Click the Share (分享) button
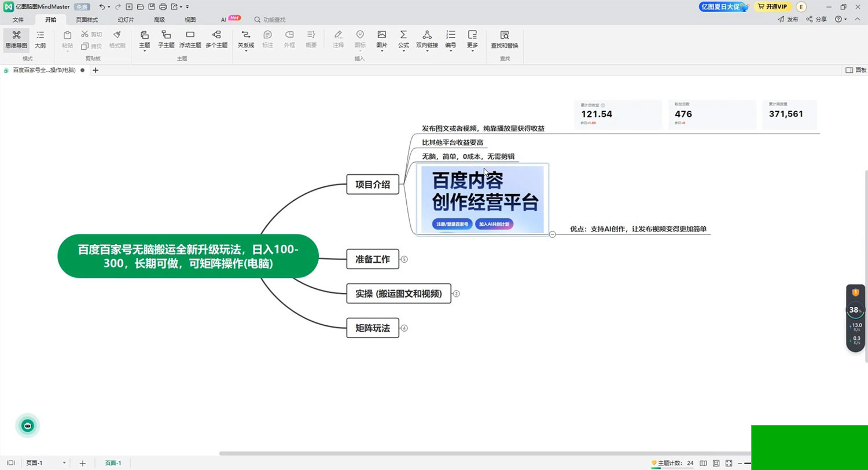Image resolution: width=868 pixels, height=470 pixels. (816, 19)
